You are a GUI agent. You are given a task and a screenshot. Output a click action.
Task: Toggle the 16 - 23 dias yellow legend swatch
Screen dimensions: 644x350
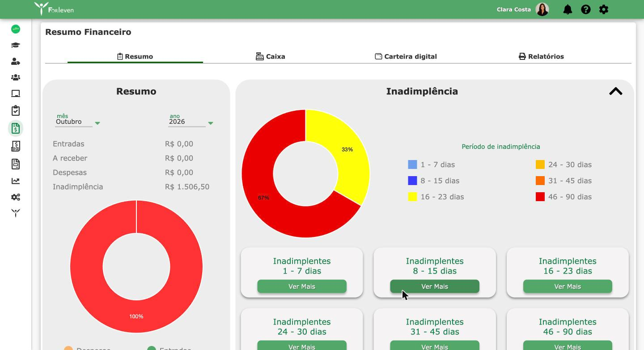point(412,197)
